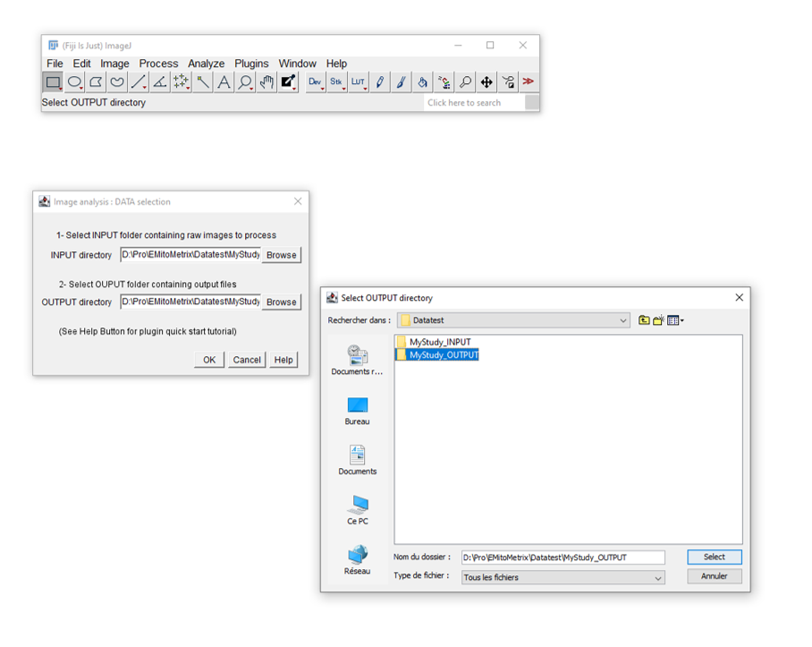The width and height of the screenshot is (812, 647).
Task: Select the MyStudy_INPUT folder
Action: [439, 342]
